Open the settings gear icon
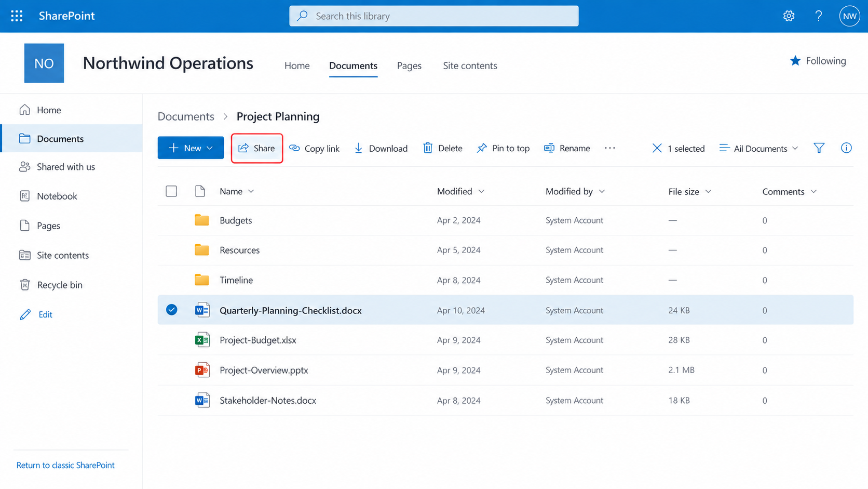 tap(789, 16)
